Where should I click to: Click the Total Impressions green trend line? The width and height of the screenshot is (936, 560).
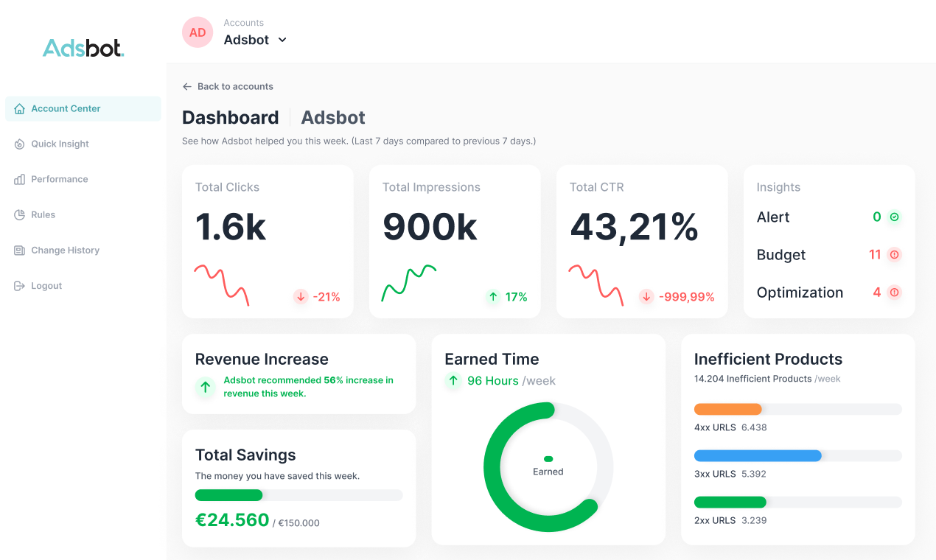click(408, 283)
